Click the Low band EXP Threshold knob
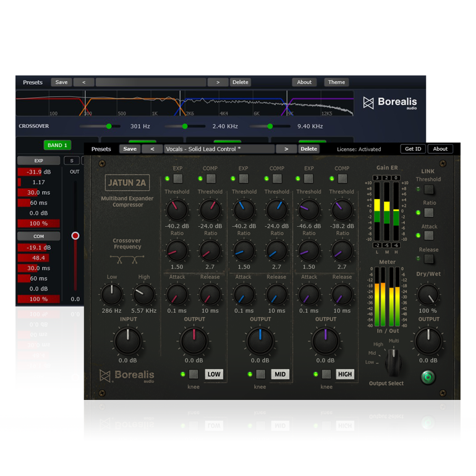Viewport: 476px width, 476px height. (x=177, y=210)
